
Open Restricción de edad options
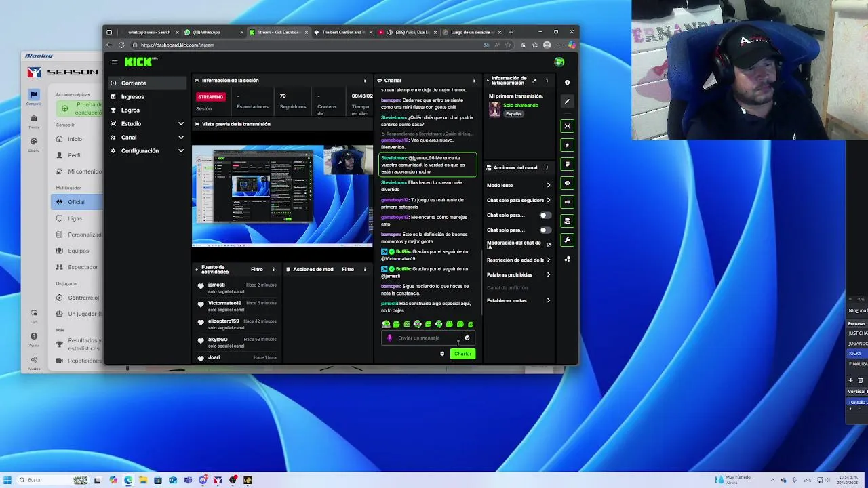click(519, 260)
